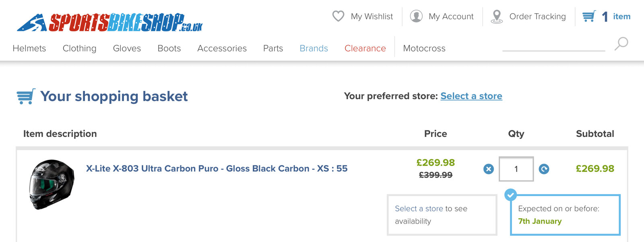Screen dimensions: 644x242
Task: Go to the Boots category
Action: 169,48
